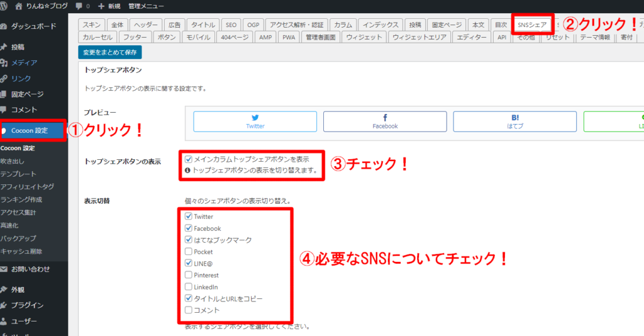Click the WordPress logo icon in admin bar
This screenshot has width=644, height=336.
coord(3,6)
